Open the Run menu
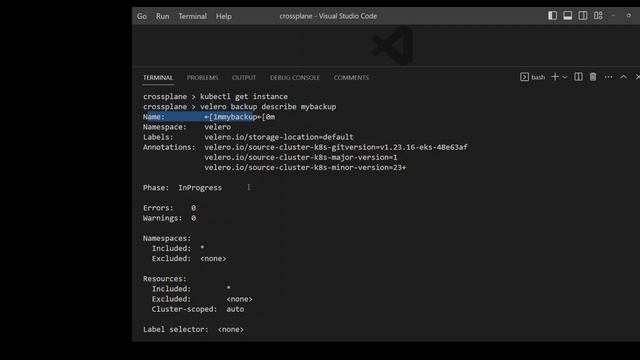Screen dimensions: 640x360 162,16
